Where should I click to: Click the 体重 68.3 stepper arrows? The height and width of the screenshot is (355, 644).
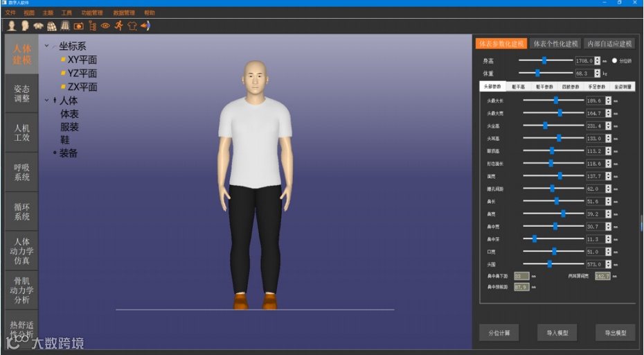pos(597,73)
